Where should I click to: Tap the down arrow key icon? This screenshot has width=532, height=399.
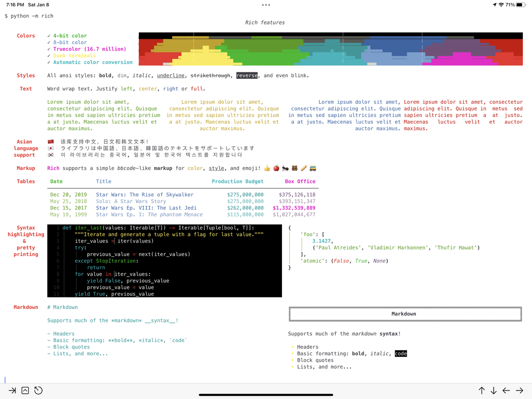494,390
